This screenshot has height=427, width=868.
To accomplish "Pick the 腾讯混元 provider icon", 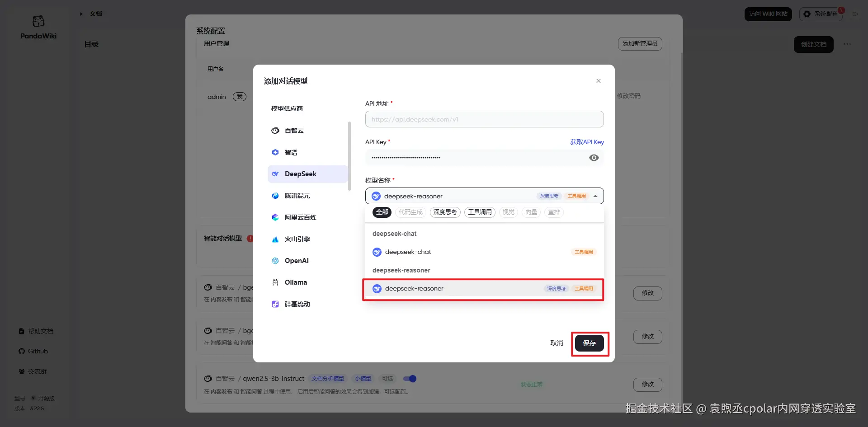I will 275,196.
